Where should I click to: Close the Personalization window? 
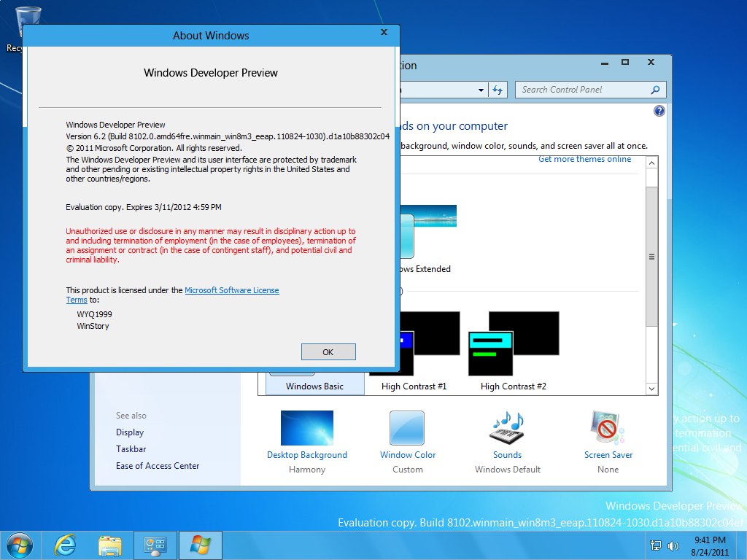point(651,62)
